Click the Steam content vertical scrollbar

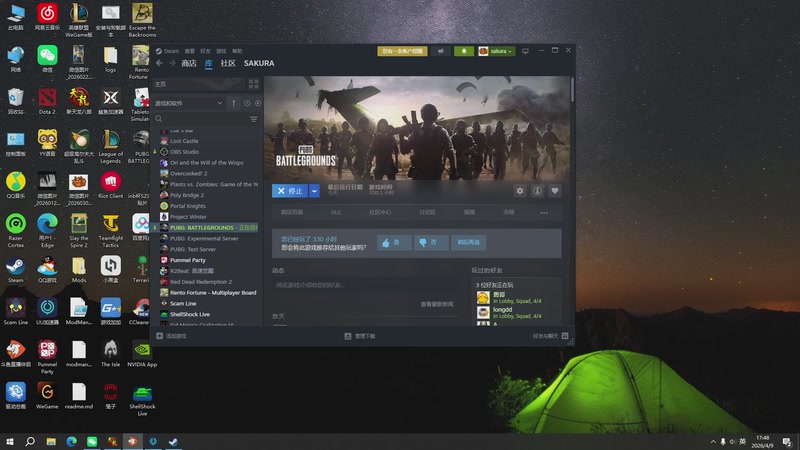point(572,89)
